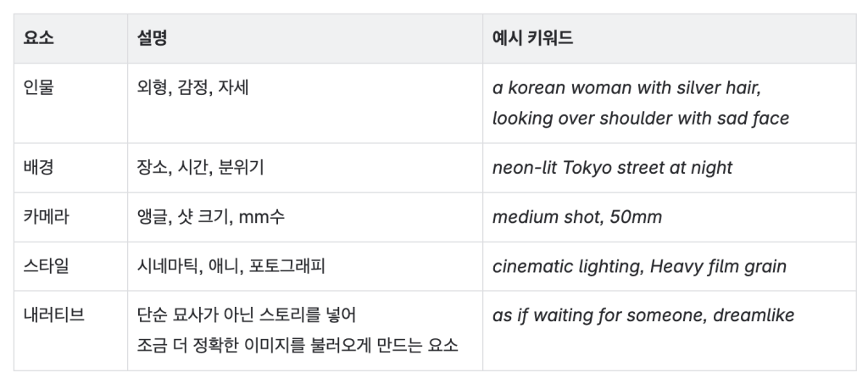
Task: Select the 카메라 row label
Action: pyautogui.click(x=47, y=216)
